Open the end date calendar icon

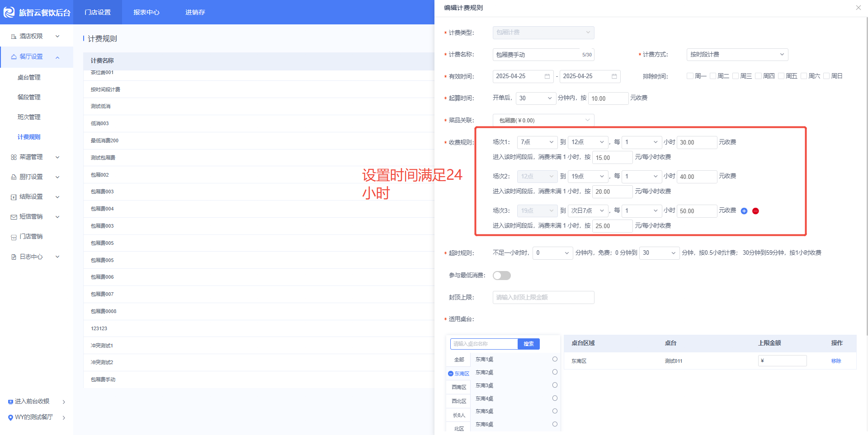[614, 76]
